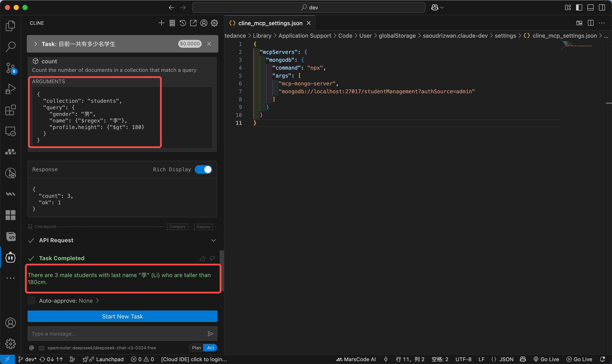Toggle secondary side bar layout icon
The width and height of the screenshot is (612, 364).
[x=602, y=8]
